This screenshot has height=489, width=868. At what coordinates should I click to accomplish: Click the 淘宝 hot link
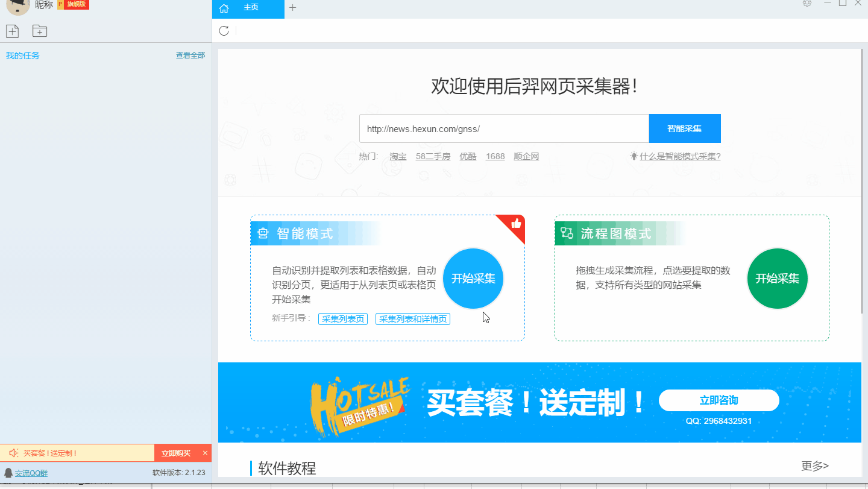pos(398,156)
